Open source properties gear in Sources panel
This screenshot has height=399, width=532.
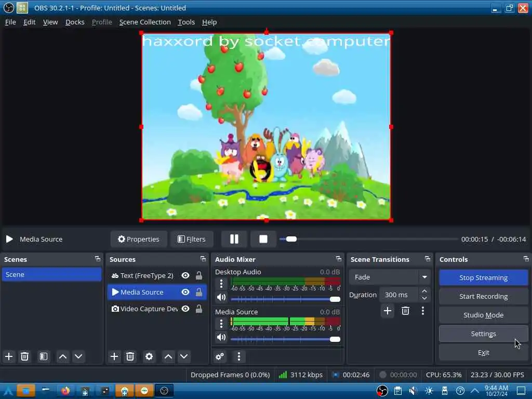[x=149, y=356]
